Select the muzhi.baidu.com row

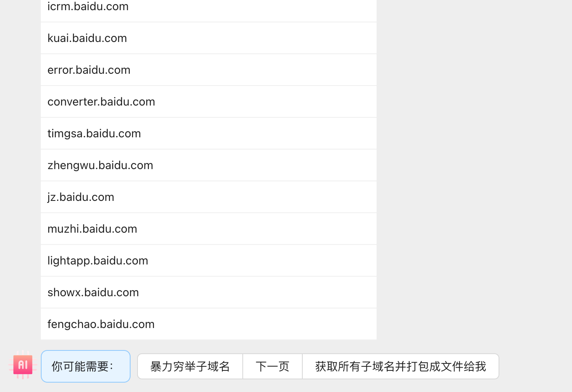point(208,229)
